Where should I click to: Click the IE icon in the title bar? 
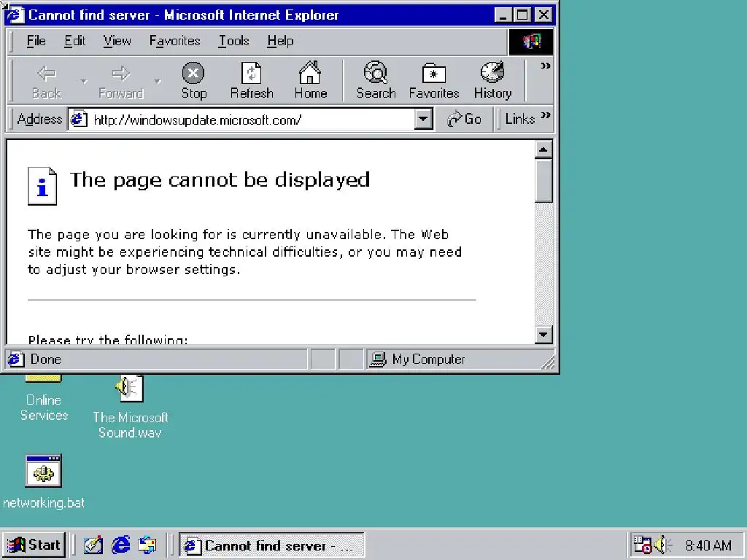pos(15,15)
